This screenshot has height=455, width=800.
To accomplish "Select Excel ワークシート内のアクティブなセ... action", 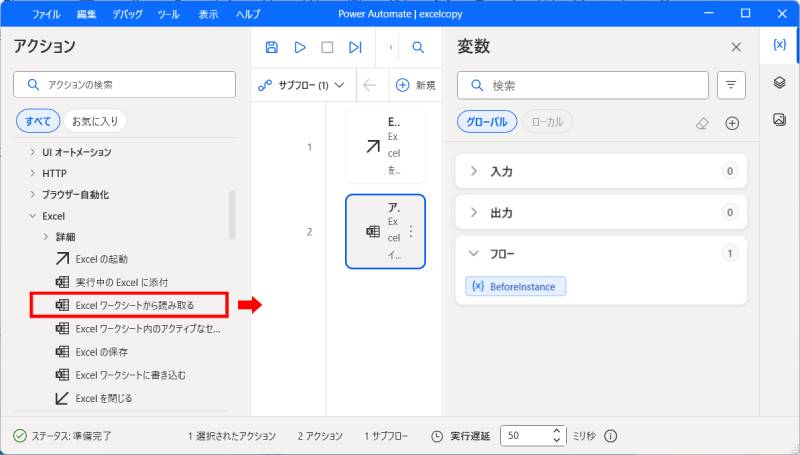I will [x=138, y=328].
